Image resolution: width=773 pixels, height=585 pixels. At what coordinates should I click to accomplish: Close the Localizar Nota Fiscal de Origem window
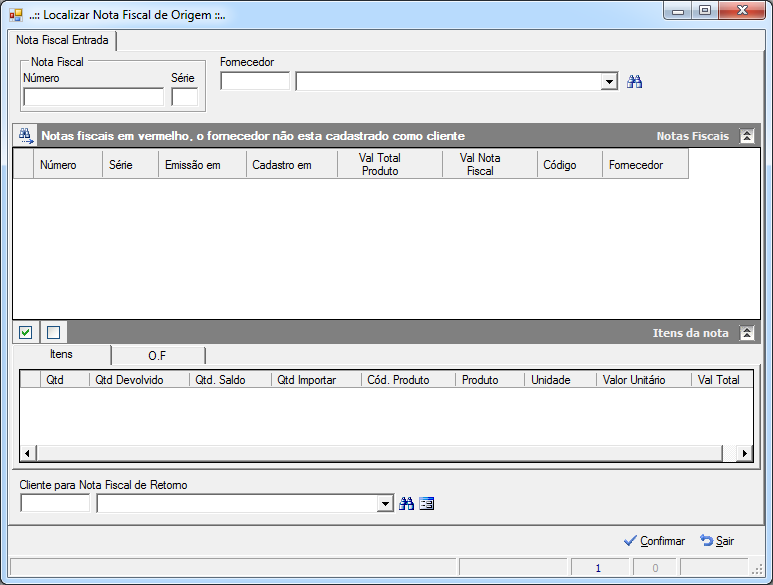tap(742, 11)
